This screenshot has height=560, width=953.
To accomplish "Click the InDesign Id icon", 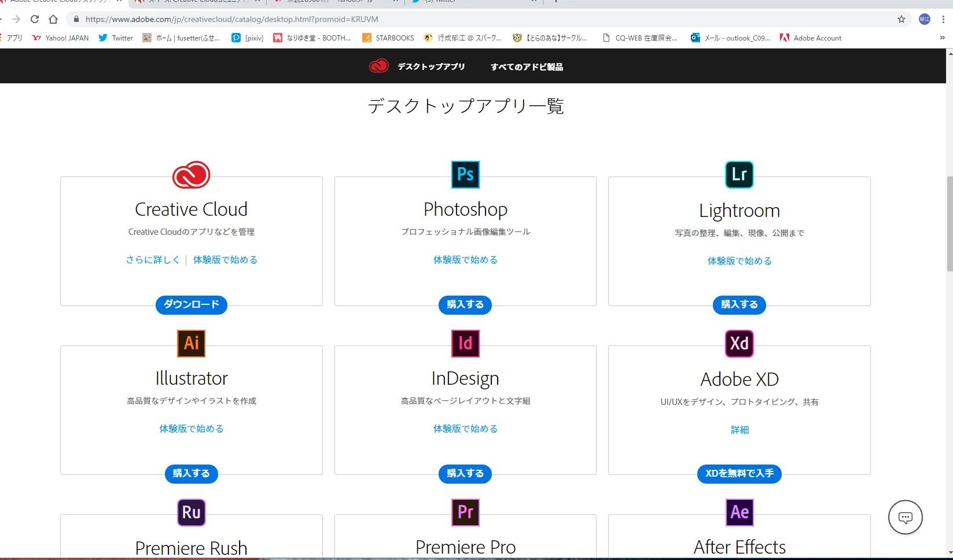I will point(465,343).
